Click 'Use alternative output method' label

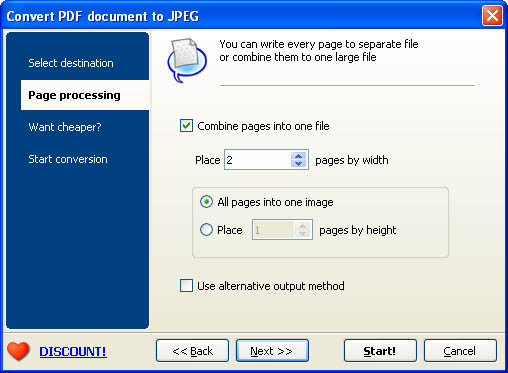click(271, 286)
